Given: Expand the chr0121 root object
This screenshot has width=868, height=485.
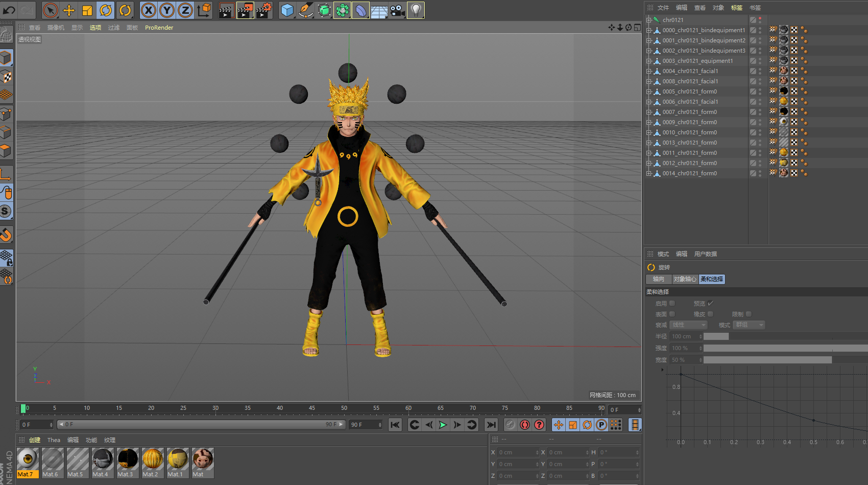Looking at the screenshot, I should (x=649, y=20).
